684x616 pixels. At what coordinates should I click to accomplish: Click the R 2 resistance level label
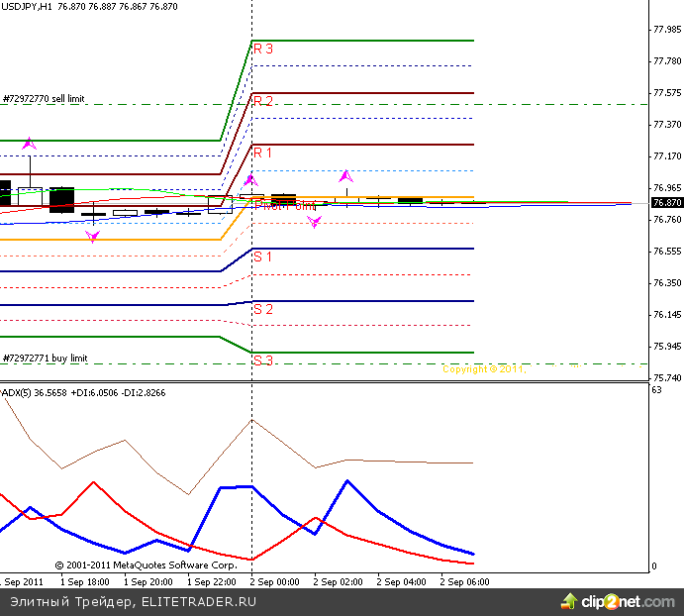(x=263, y=101)
